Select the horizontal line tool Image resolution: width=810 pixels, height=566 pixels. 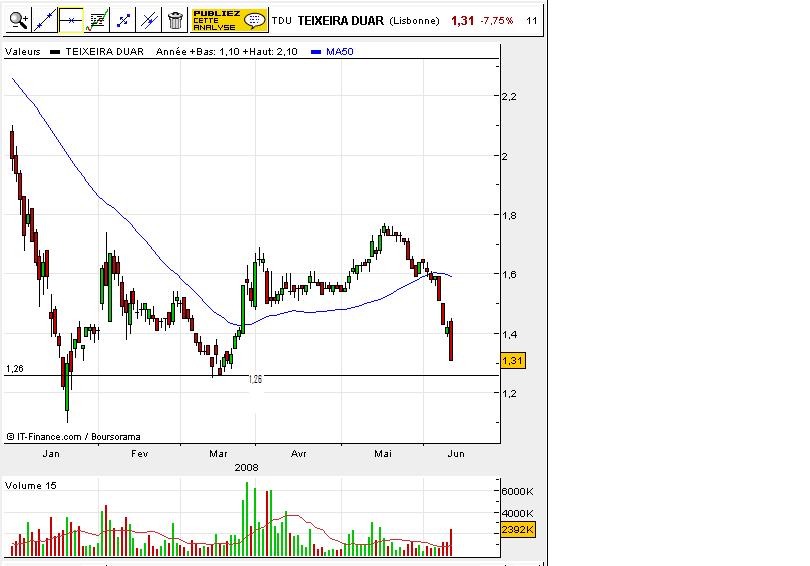71,21
